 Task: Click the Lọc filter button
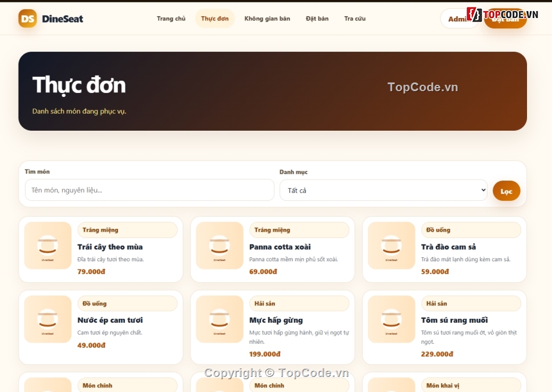(x=506, y=191)
